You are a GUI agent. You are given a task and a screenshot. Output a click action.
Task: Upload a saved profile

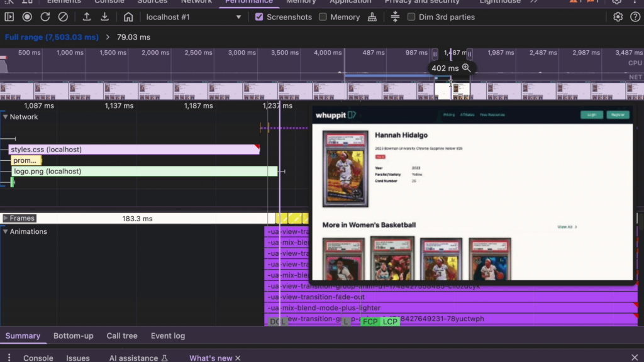pos(87,17)
